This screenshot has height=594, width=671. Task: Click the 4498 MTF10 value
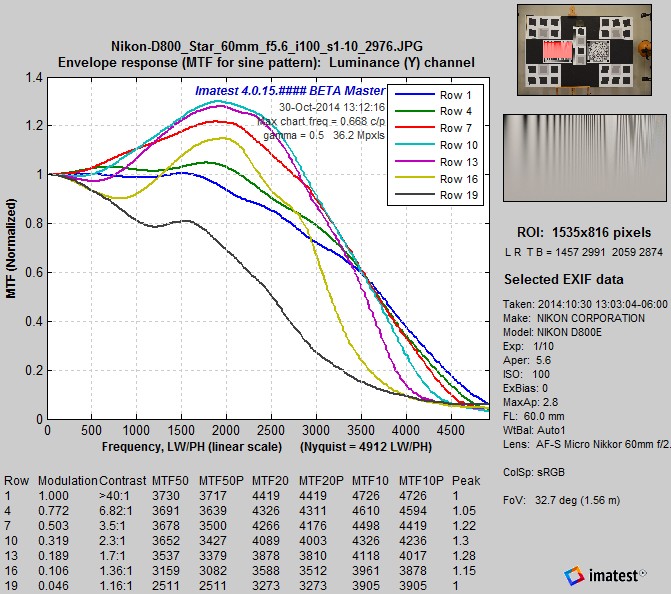click(366, 526)
